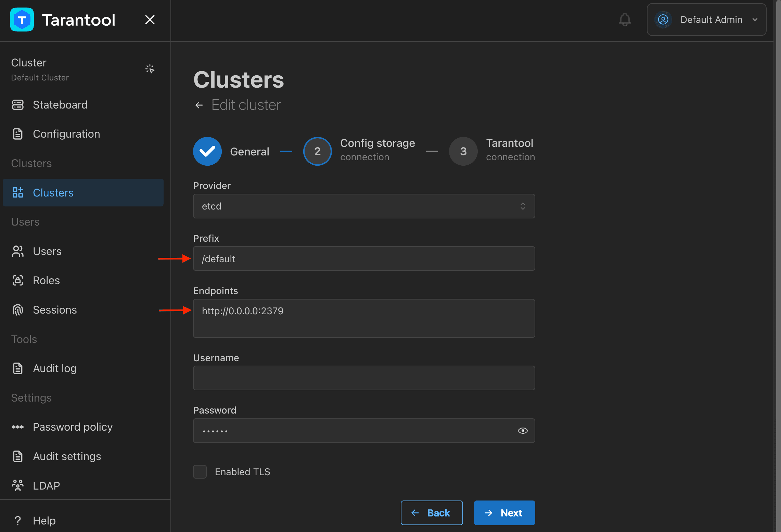The width and height of the screenshot is (781, 532).
Task: Focus the Username input field
Action: coord(364,378)
